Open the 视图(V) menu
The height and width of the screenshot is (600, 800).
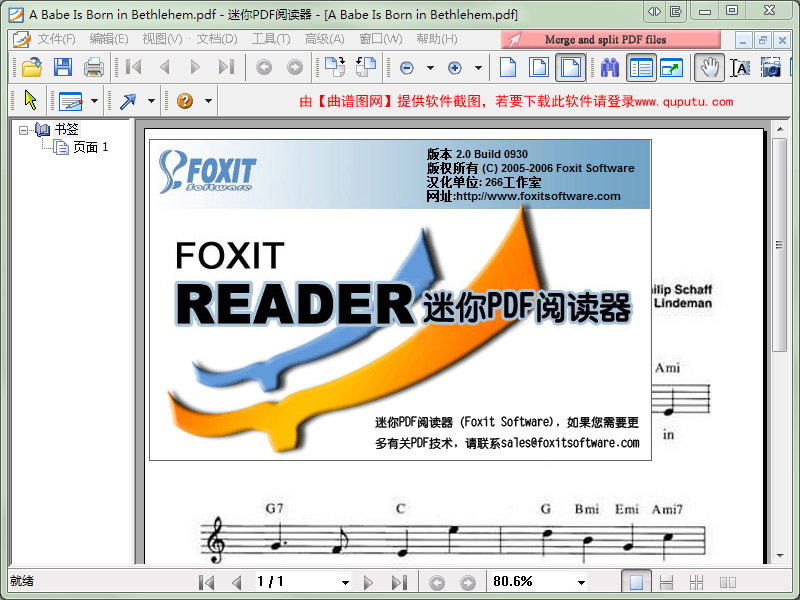point(162,39)
